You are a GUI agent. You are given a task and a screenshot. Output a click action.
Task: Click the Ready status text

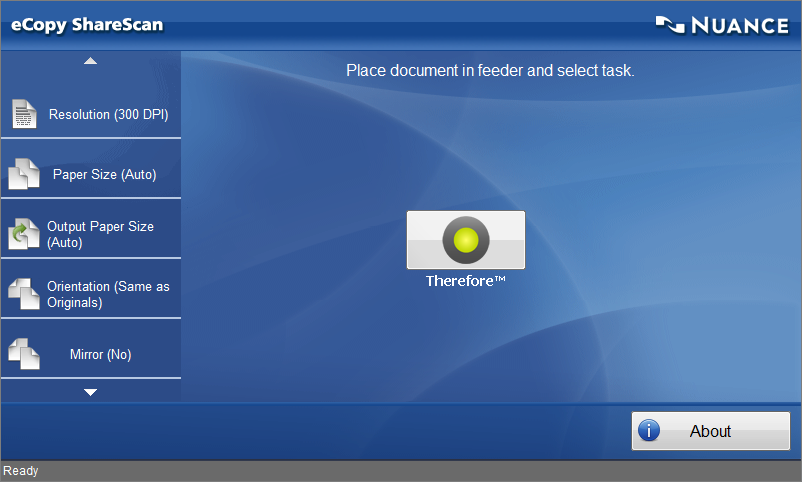click(x=21, y=471)
